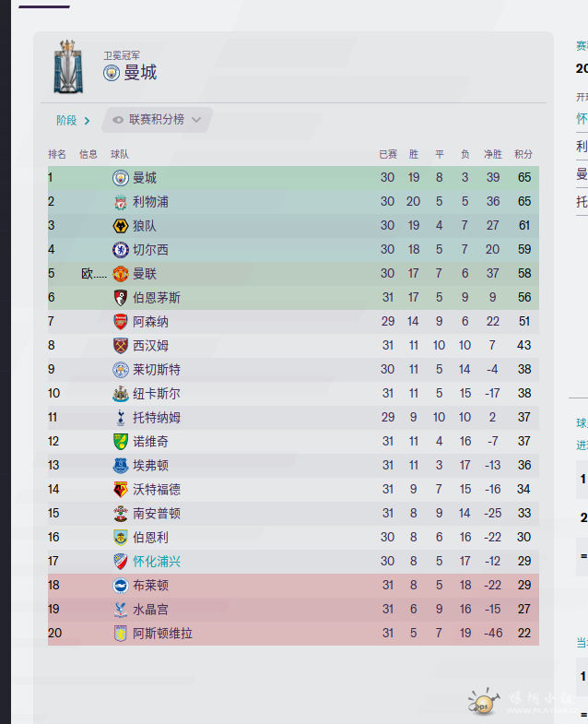Screen dimensions: 588x724
Task: Click the Liverpool club badge
Action: pyautogui.click(x=120, y=202)
